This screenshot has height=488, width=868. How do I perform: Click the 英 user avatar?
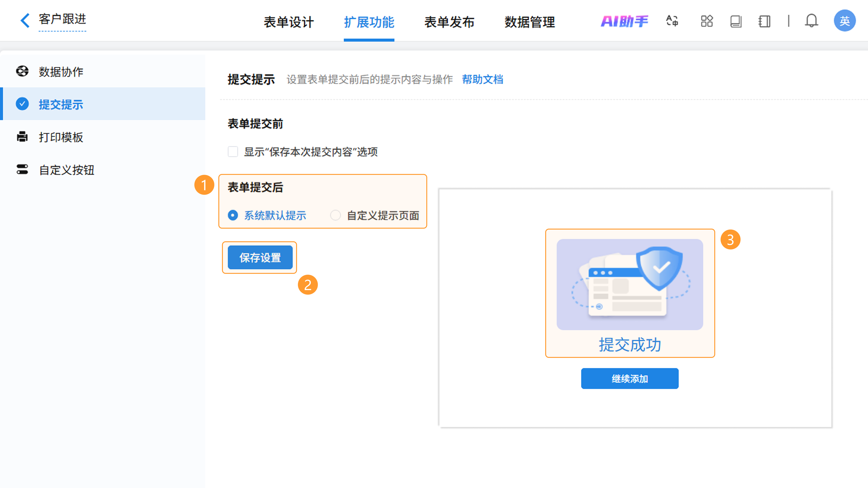click(x=844, y=21)
